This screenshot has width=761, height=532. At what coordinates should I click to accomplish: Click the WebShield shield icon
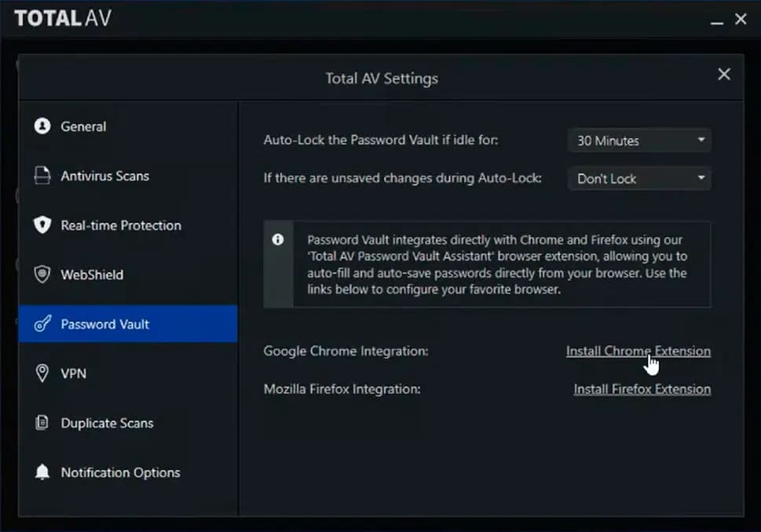click(x=42, y=275)
